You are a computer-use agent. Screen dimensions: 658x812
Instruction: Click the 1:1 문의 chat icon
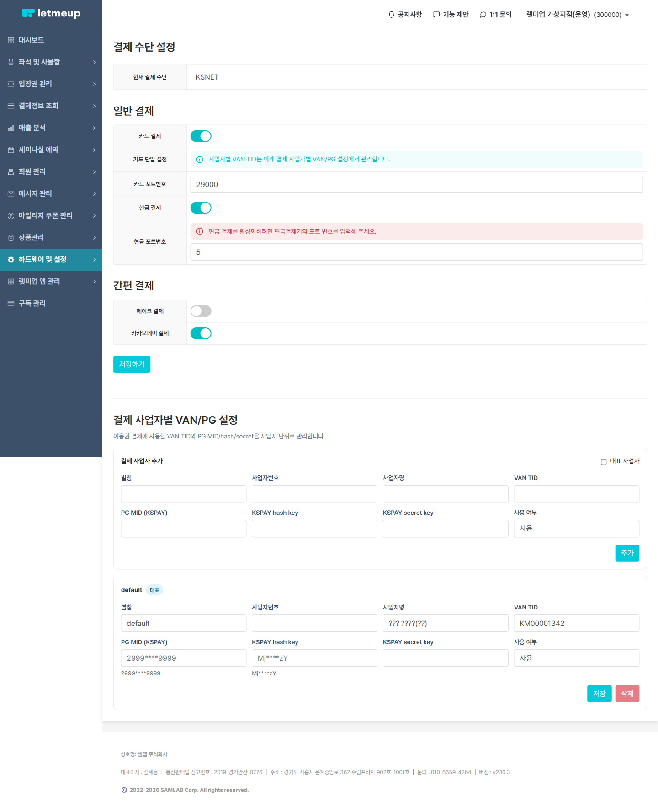483,15
